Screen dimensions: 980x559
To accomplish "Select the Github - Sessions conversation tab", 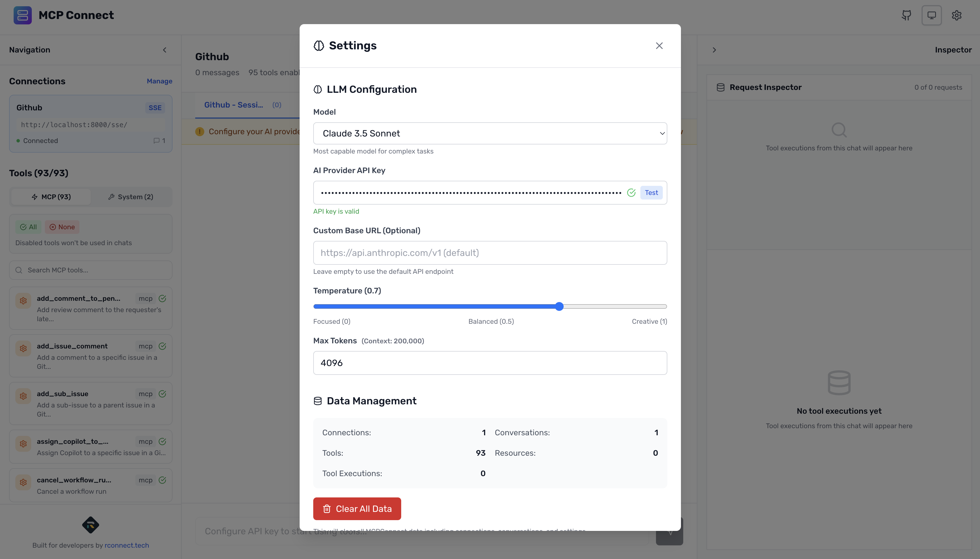I will pos(234,104).
